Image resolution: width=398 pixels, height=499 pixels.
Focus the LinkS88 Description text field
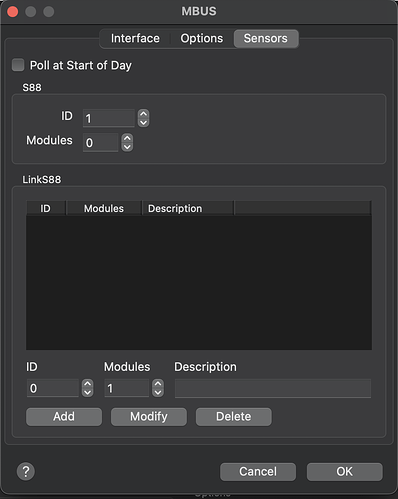273,388
